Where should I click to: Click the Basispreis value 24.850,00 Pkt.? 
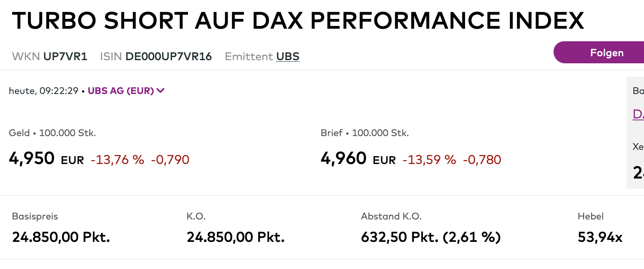61,237
